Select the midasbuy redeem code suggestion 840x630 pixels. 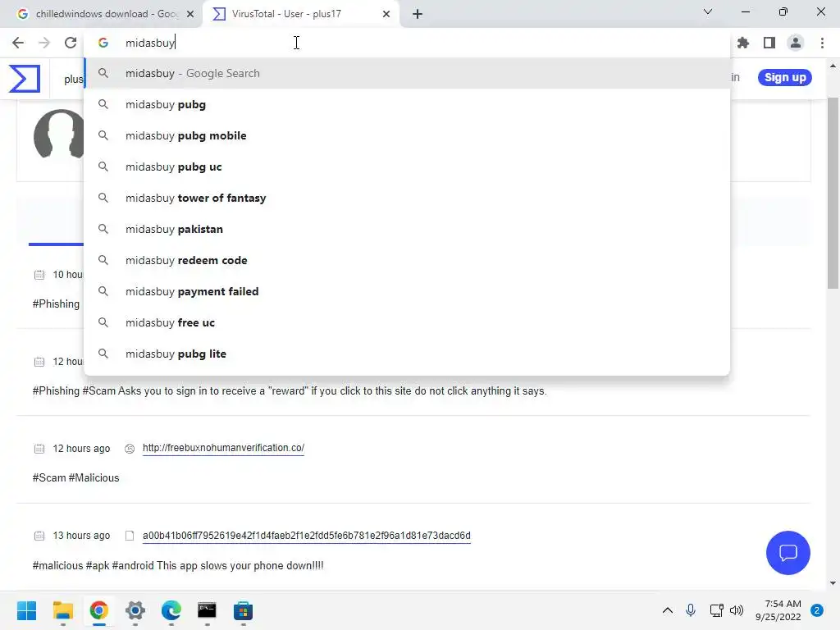point(407,260)
